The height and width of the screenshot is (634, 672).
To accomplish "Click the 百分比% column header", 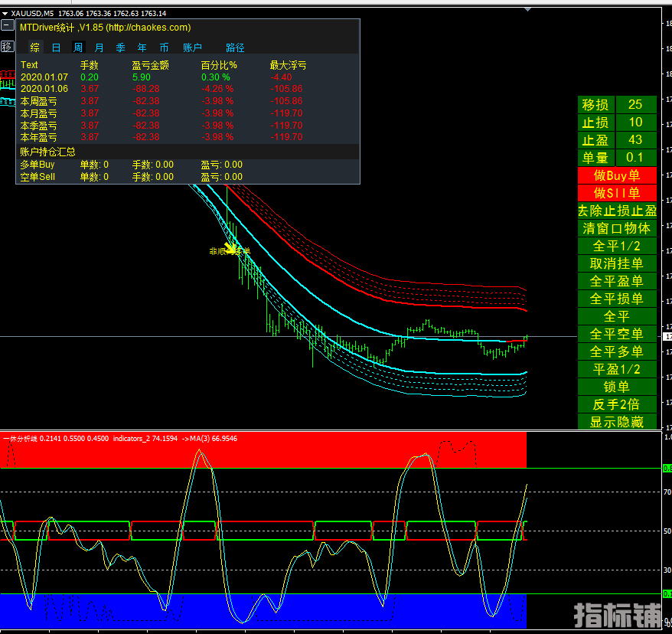I will [219, 65].
